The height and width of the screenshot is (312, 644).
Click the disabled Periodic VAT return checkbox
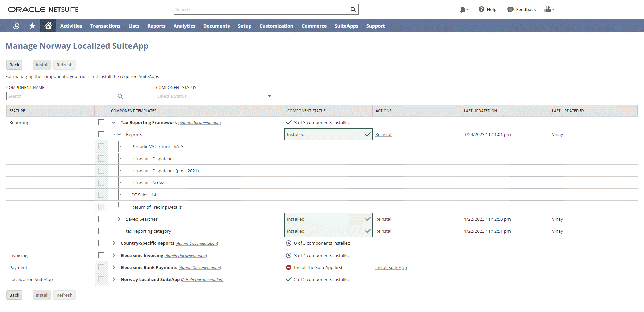tap(101, 146)
